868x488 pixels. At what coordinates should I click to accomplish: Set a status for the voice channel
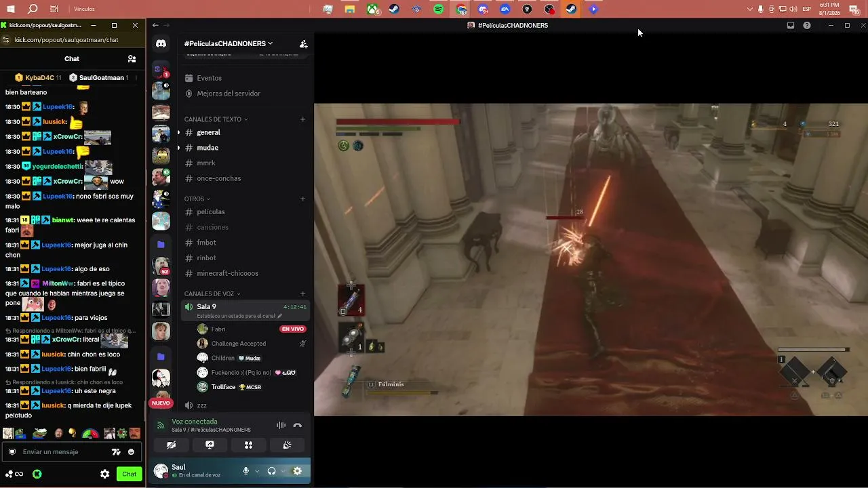(239, 316)
